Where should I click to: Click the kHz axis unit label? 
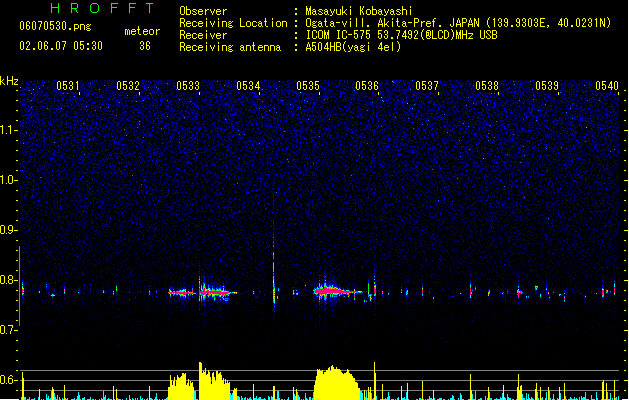[9, 81]
